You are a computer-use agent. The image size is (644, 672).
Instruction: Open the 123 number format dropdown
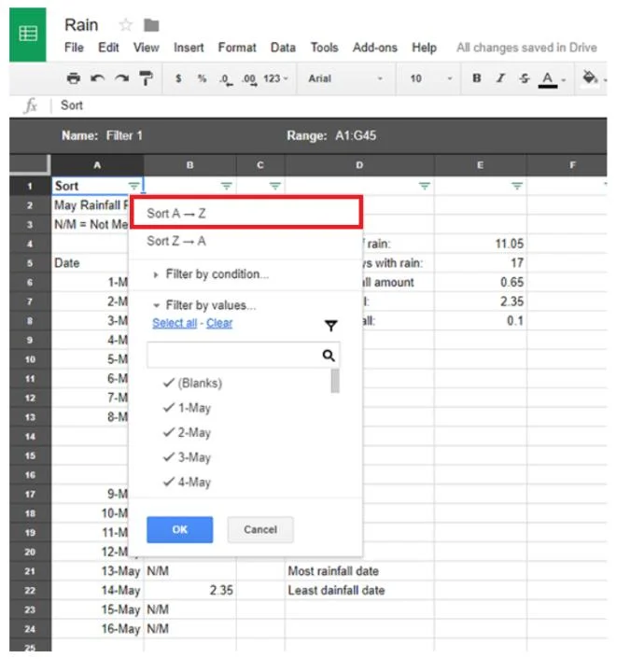tap(275, 78)
